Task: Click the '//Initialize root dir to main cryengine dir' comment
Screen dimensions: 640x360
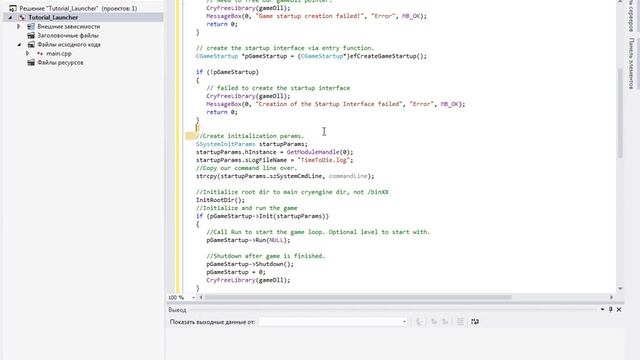Action: coord(292,192)
